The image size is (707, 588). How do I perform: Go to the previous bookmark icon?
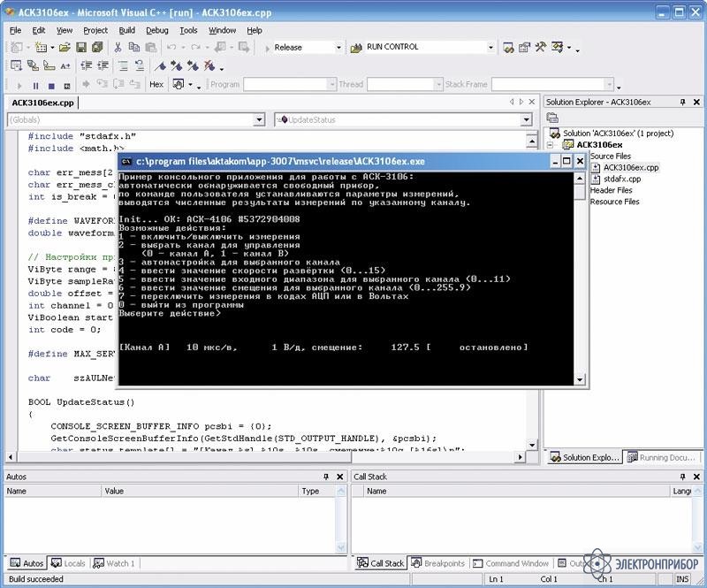193,66
